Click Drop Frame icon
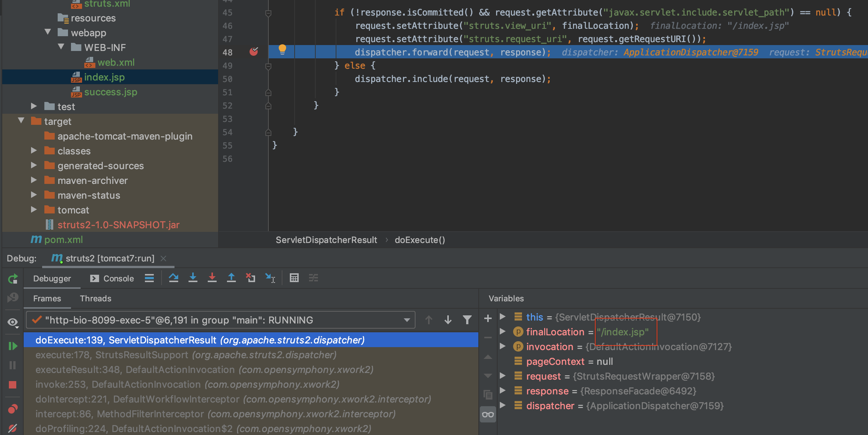Image resolution: width=868 pixels, height=435 pixels. coord(251,278)
